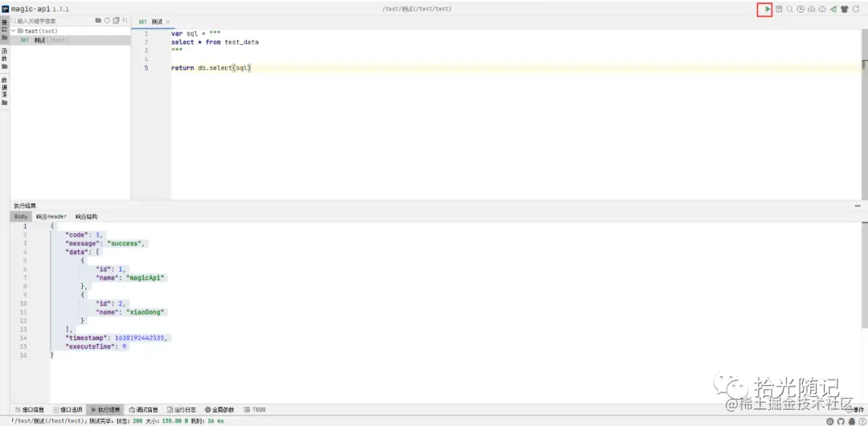Screen dimensions: 868x426
Task: Refresh the interface list with circle icon
Action: [108, 21]
